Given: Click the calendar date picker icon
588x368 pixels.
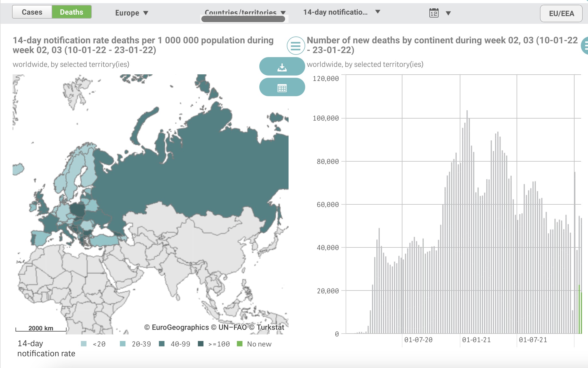Looking at the screenshot, I should [434, 13].
